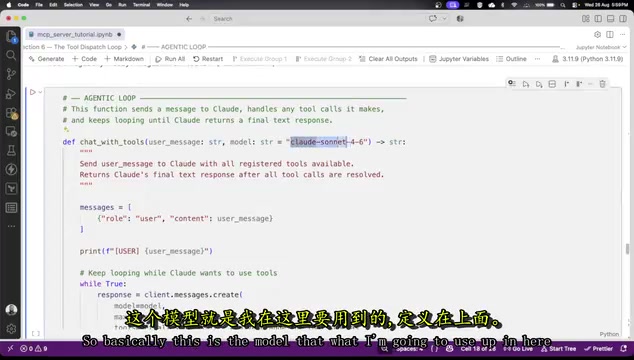Toggle the secondary sidebar visibility
The height and width of the screenshot is (360, 634).
click(x=623, y=19)
